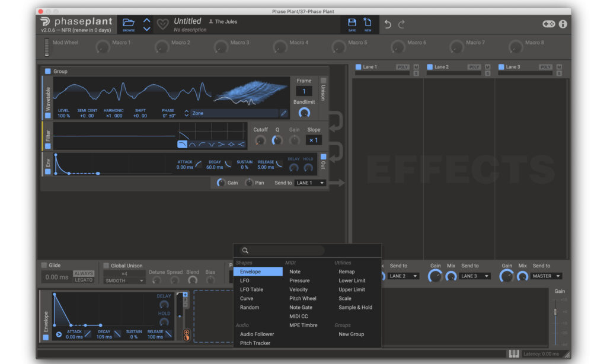Toggle the Group enable checkbox
Viewport: 607px width, 364px height.
(47, 71)
